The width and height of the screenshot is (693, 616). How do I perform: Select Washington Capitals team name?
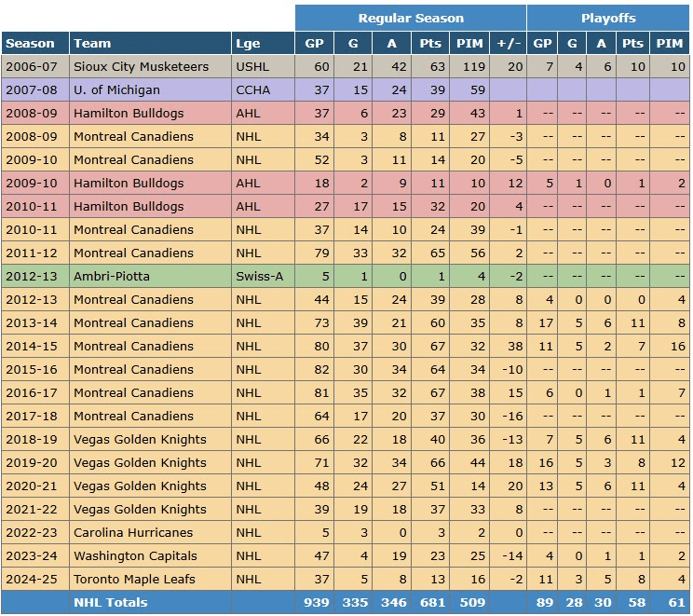pyautogui.click(x=135, y=555)
